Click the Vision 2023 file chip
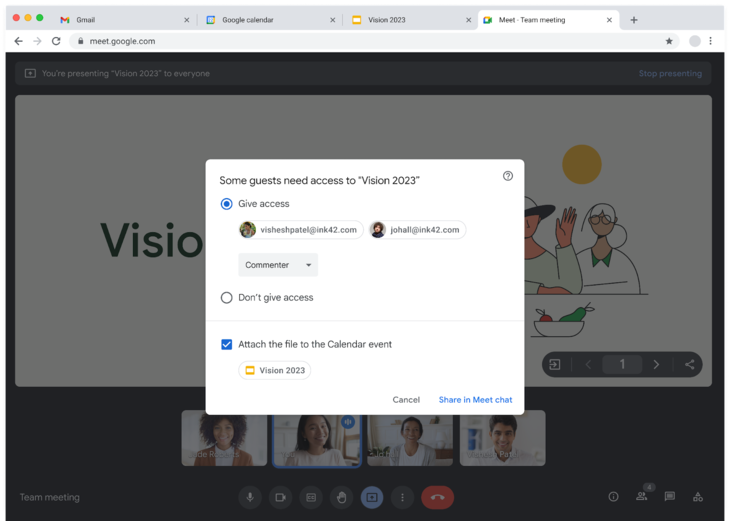 (x=275, y=371)
